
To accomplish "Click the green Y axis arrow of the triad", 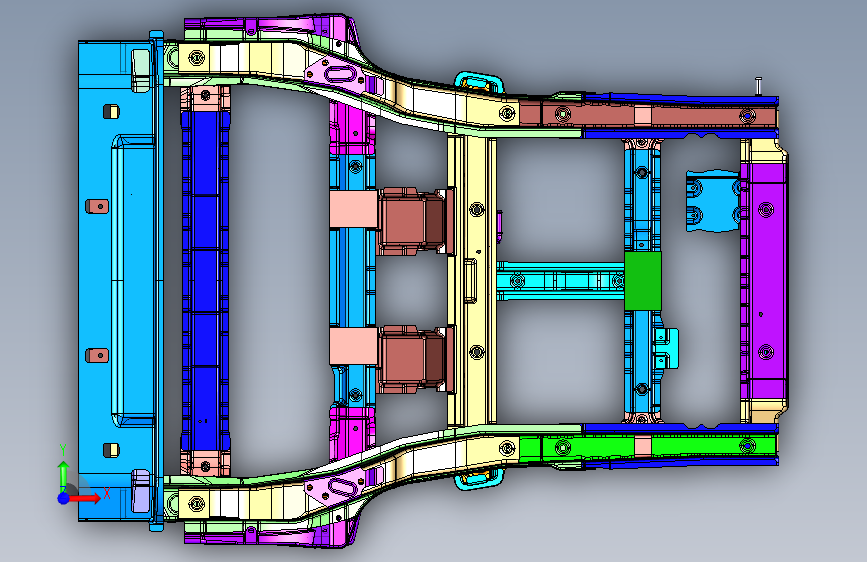I will click(64, 472).
